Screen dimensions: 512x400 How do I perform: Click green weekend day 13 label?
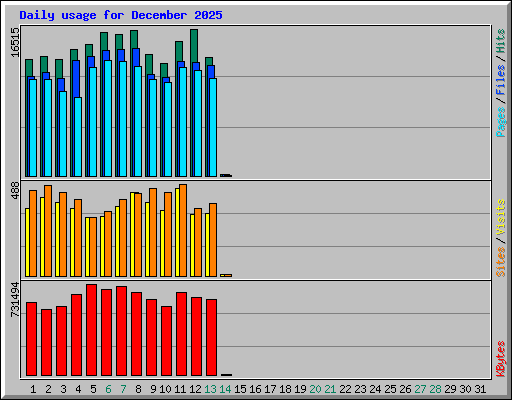click(210, 389)
